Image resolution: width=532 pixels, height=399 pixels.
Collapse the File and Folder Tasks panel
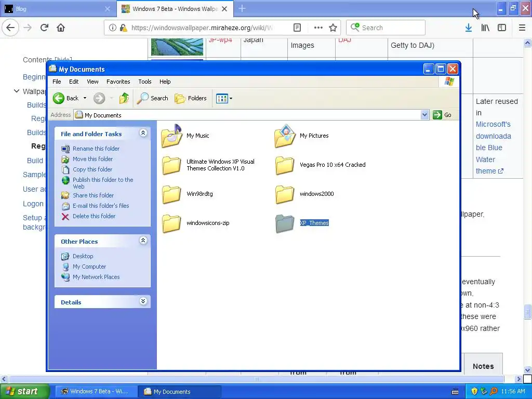point(143,133)
